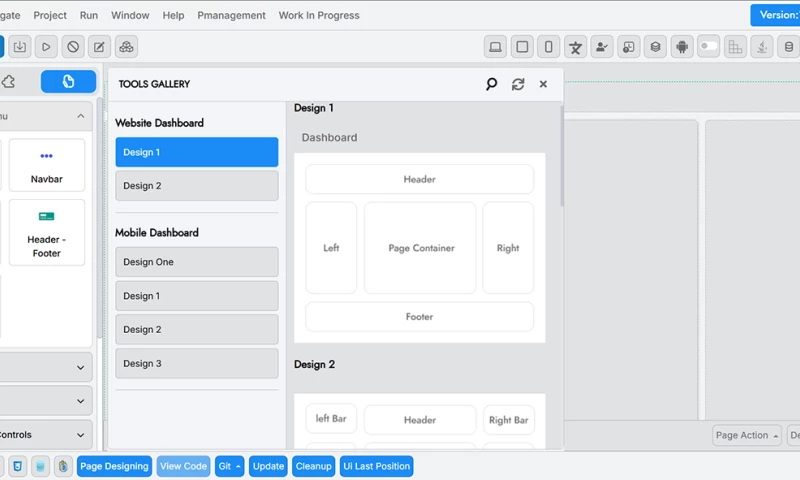Click the Navbar component tile
The height and width of the screenshot is (480, 800).
coord(46,165)
